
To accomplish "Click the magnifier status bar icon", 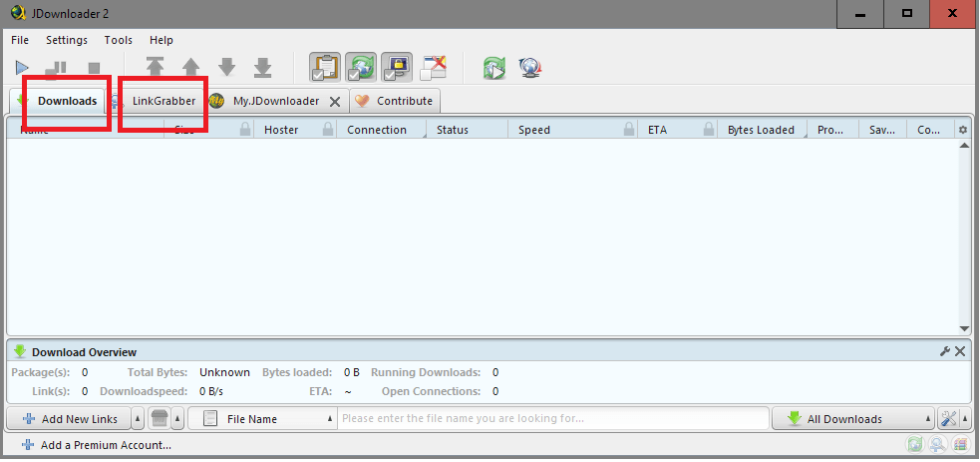I will point(937,444).
